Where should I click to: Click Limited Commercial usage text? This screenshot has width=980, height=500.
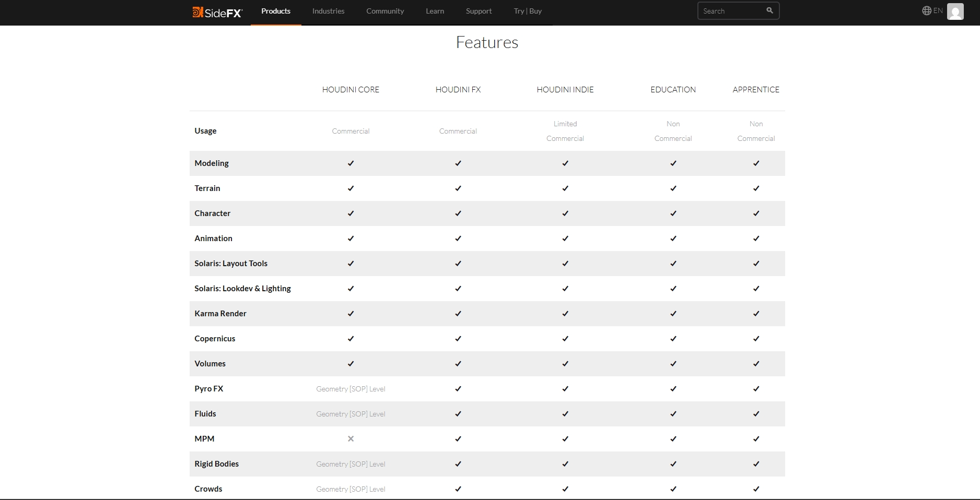coord(565,131)
